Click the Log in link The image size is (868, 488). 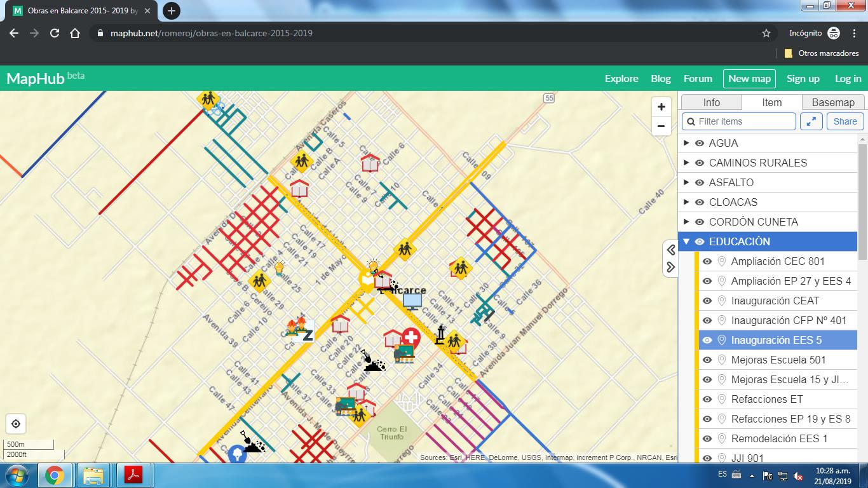tap(848, 79)
